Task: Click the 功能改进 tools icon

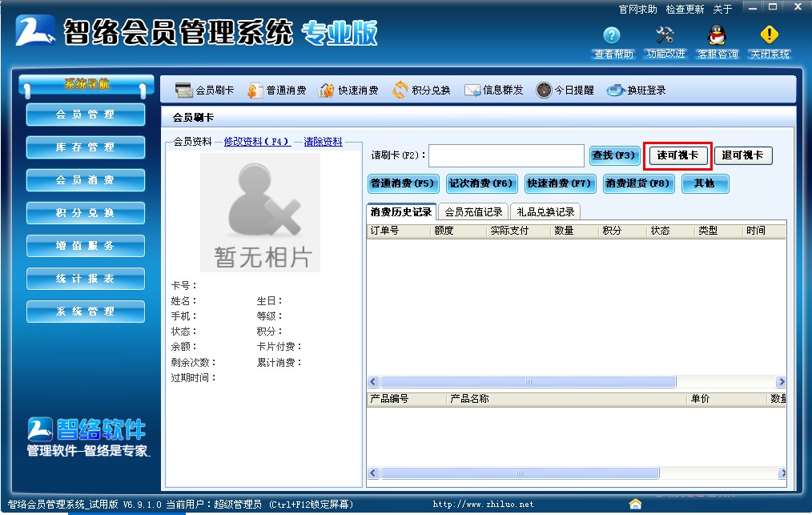Action: pos(665,35)
